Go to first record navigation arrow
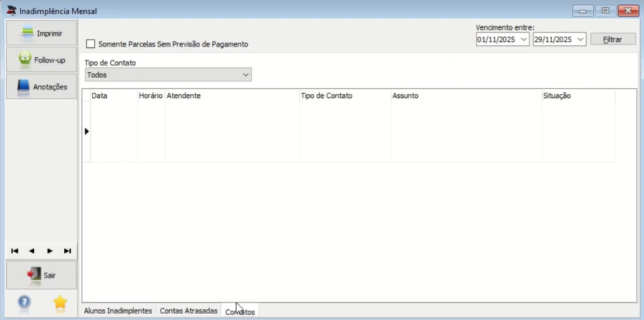Image resolution: width=644 pixels, height=320 pixels. [15, 251]
